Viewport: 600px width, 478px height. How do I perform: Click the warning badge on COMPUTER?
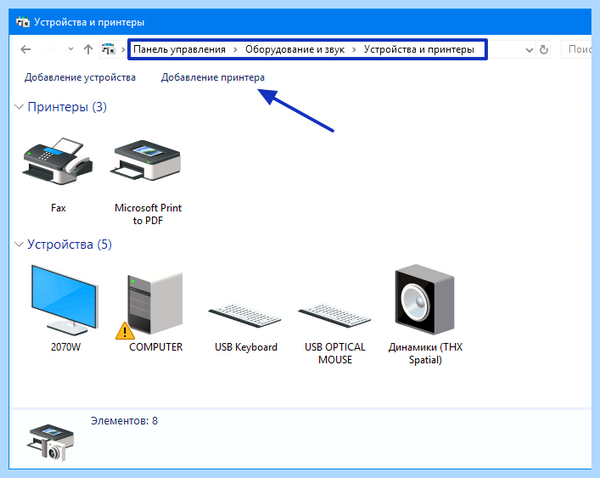coord(125,331)
